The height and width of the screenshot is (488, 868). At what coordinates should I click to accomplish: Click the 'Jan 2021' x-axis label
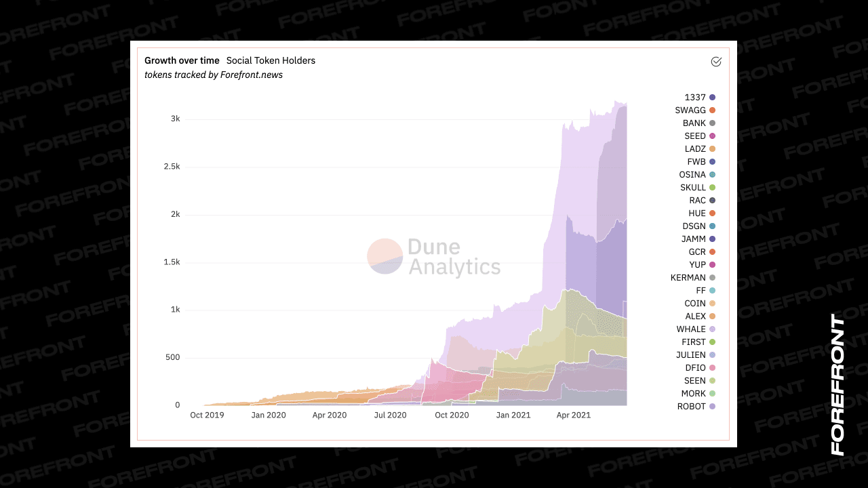click(513, 415)
